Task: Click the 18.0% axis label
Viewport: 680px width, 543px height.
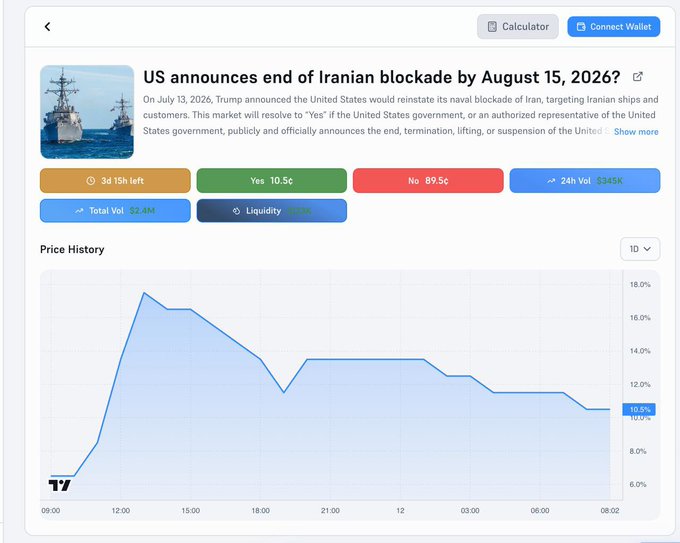Action: pyautogui.click(x=640, y=285)
